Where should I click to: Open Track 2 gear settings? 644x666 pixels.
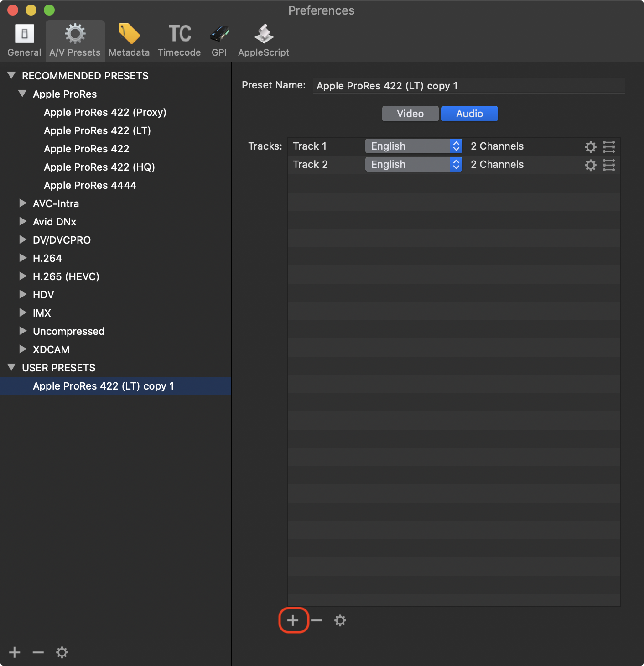pos(591,165)
